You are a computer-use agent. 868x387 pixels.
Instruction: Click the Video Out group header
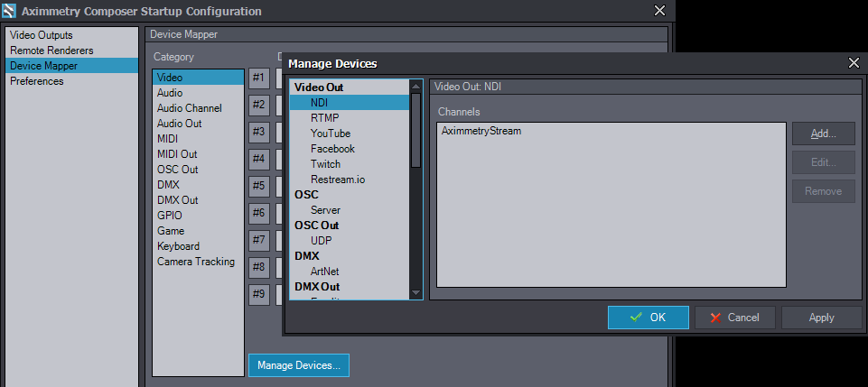click(350, 88)
